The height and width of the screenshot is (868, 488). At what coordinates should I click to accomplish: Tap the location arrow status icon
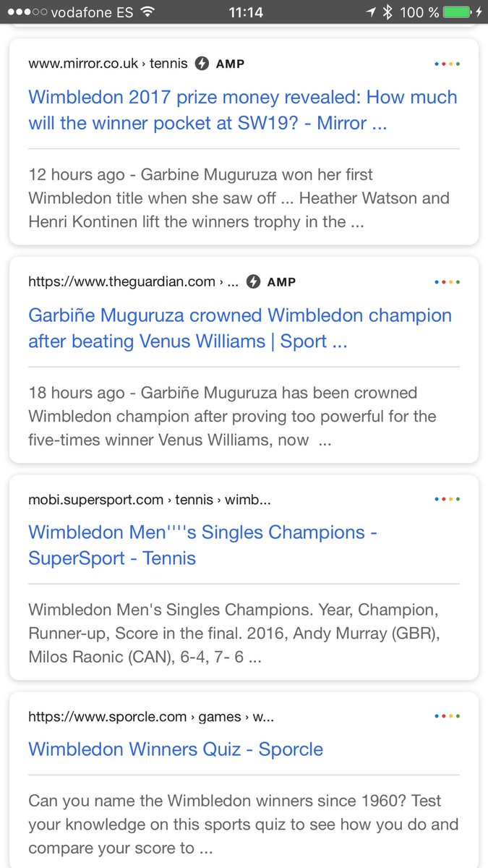click(x=371, y=12)
